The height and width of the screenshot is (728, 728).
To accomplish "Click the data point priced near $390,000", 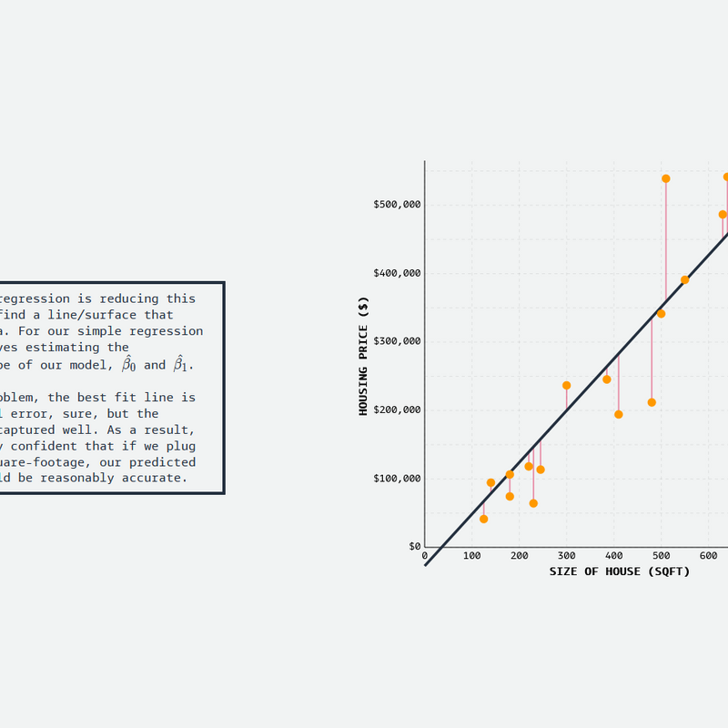I will [683, 279].
